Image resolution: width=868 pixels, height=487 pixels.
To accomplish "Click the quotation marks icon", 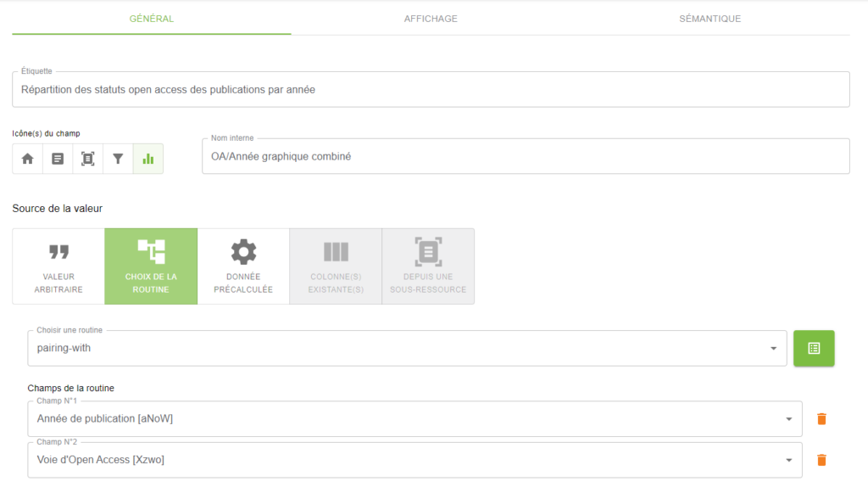I will pyautogui.click(x=58, y=252).
